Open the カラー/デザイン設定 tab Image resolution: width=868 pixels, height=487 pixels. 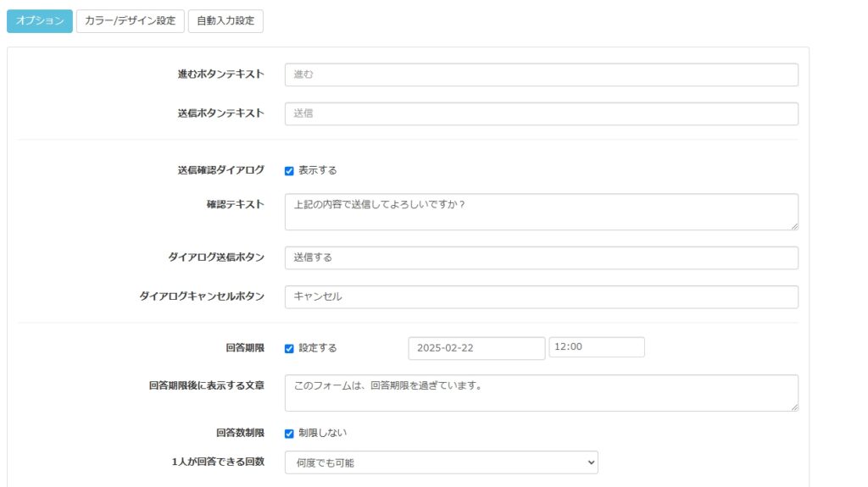pos(130,21)
